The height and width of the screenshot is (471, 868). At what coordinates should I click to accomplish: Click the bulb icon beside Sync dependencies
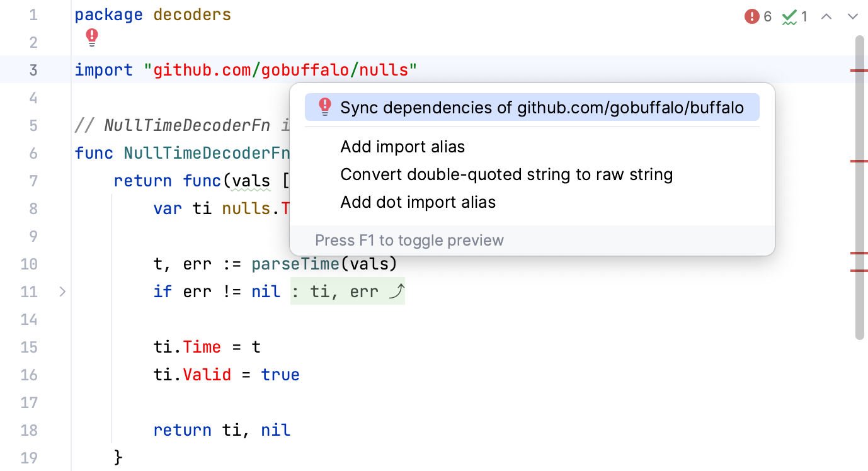pos(324,107)
